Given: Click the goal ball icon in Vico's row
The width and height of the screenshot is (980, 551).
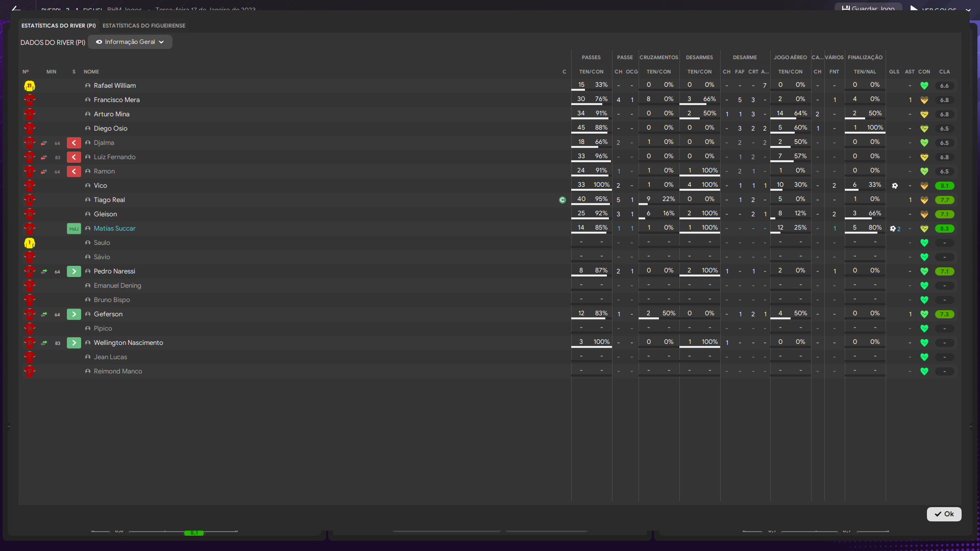Looking at the screenshot, I should pos(895,186).
